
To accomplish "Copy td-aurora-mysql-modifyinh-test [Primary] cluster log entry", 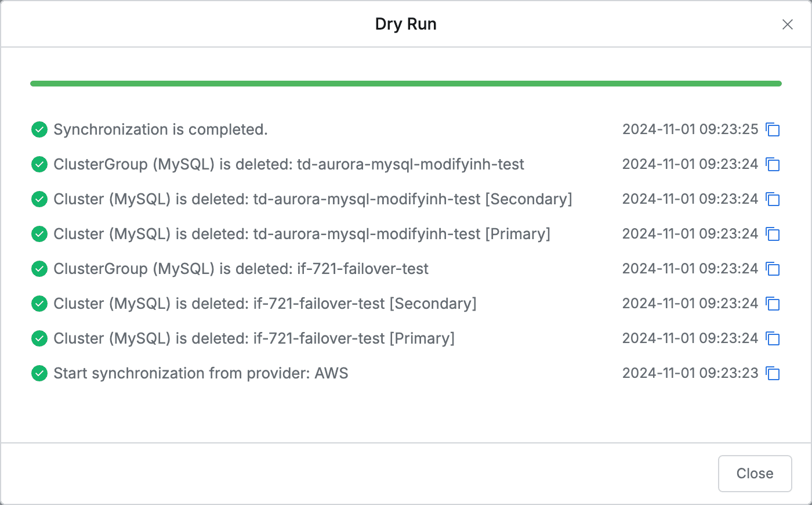I will pos(773,234).
